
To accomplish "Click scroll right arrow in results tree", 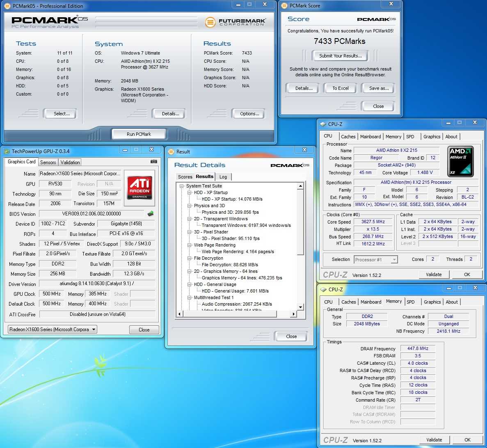I will [294, 314].
